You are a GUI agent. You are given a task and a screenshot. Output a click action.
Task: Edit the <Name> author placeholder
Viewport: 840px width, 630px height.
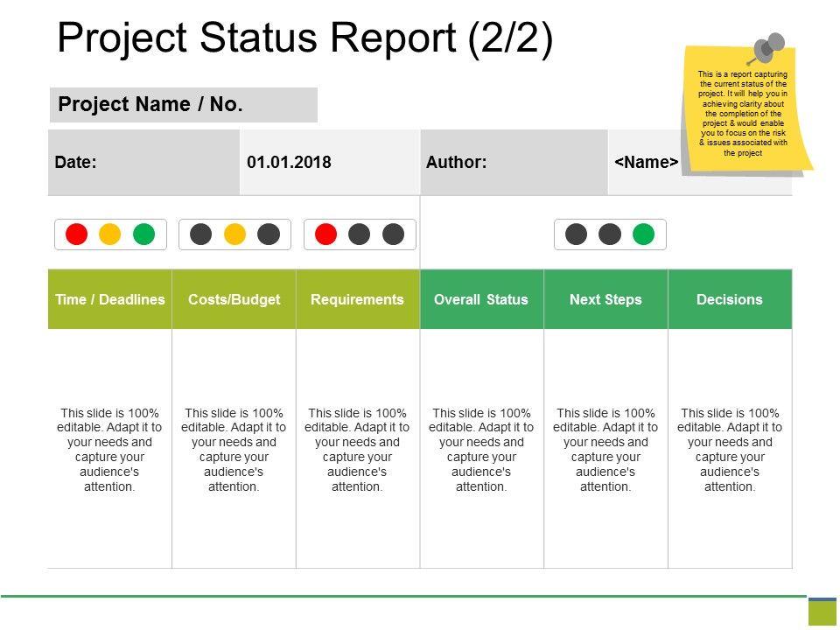coord(646,163)
